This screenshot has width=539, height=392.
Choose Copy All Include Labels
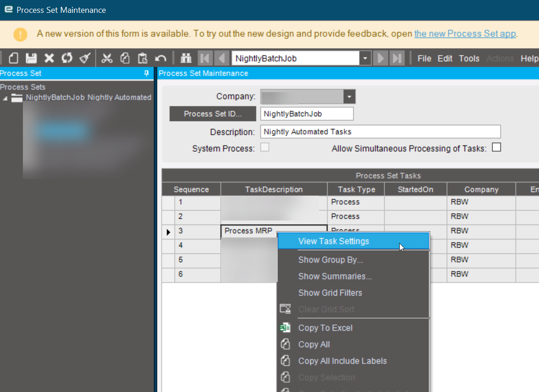coord(353,361)
